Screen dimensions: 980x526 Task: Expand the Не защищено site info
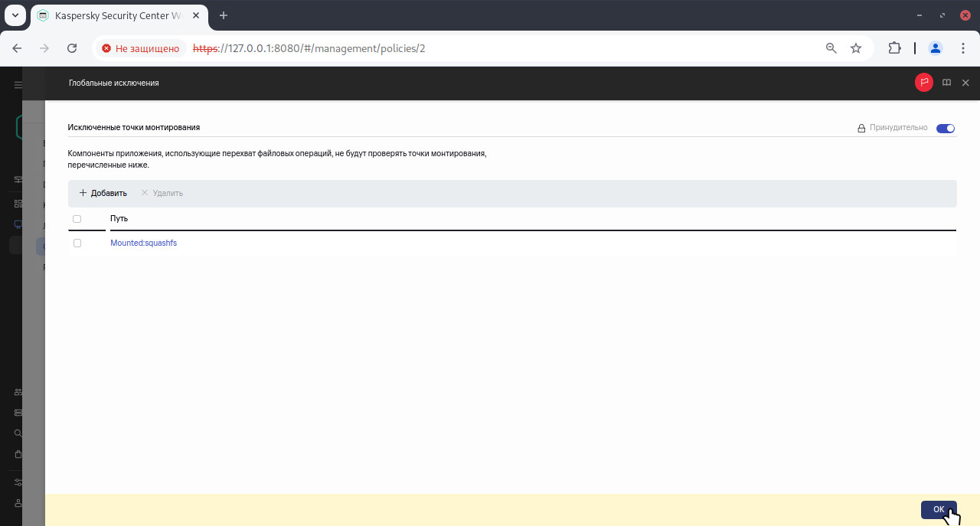pos(140,48)
